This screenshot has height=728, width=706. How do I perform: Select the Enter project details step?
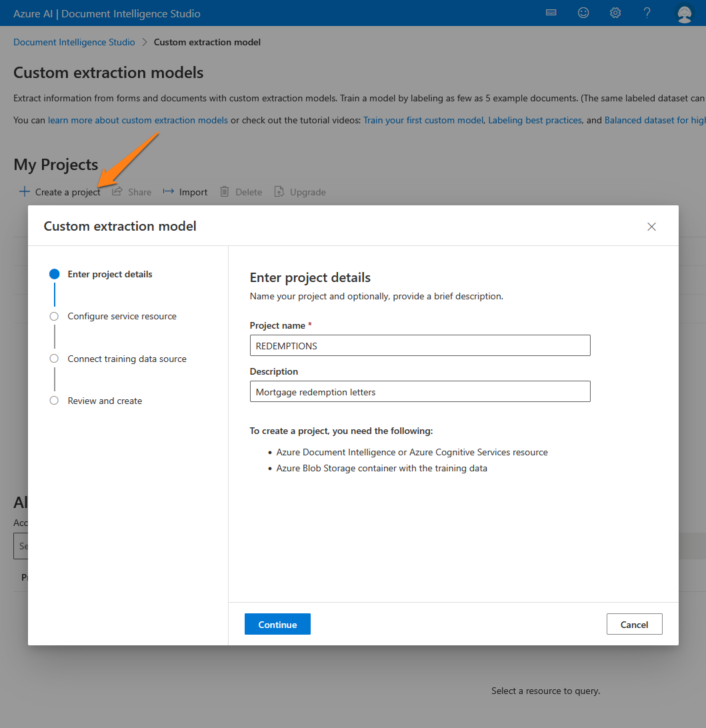click(x=54, y=274)
